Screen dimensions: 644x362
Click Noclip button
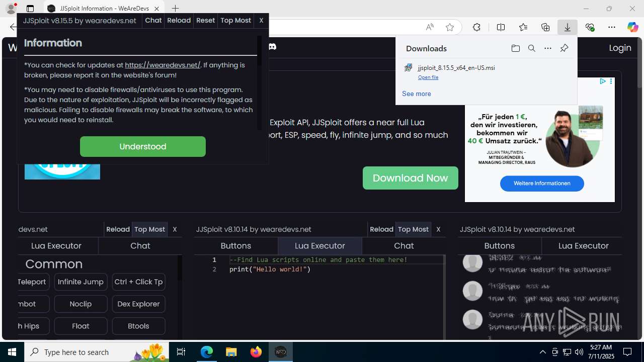point(80,304)
